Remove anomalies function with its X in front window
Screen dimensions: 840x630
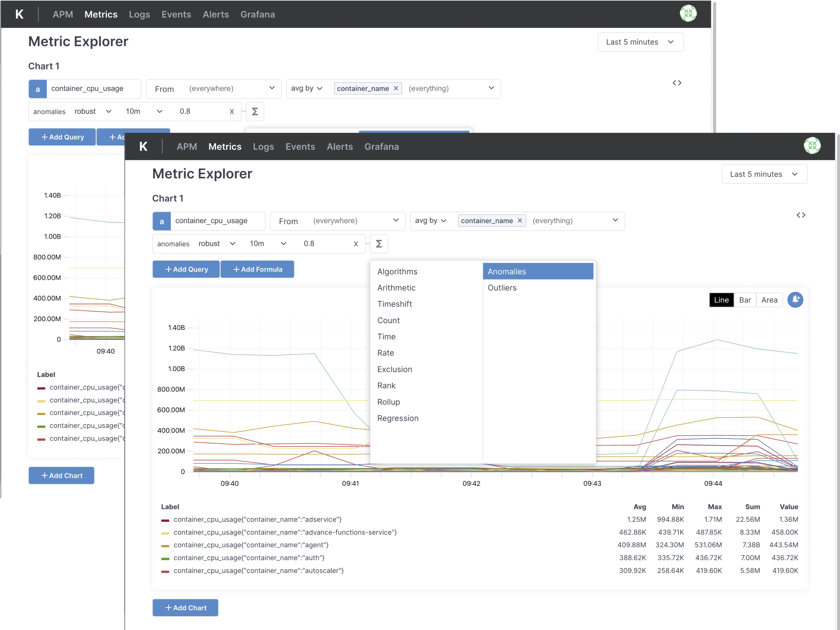point(355,244)
